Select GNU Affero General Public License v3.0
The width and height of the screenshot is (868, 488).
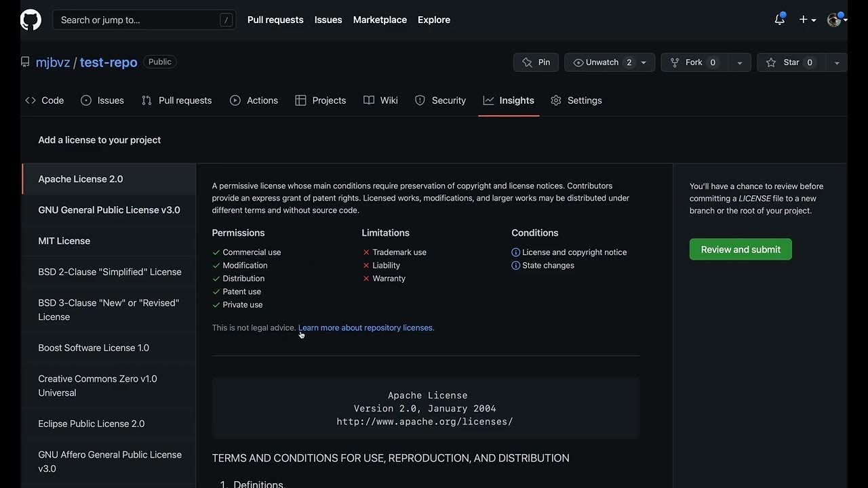(108, 462)
